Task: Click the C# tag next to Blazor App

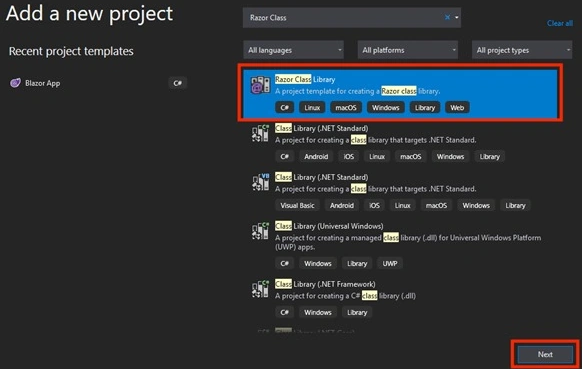Action: pyautogui.click(x=177, y=83)
